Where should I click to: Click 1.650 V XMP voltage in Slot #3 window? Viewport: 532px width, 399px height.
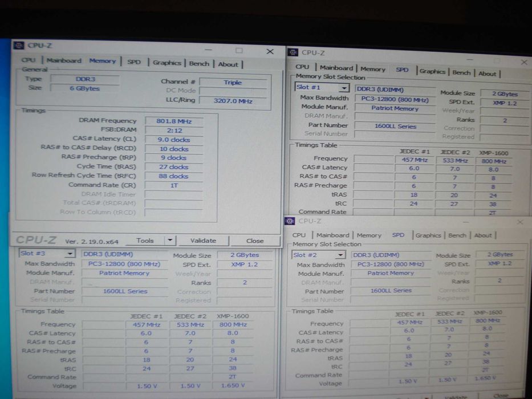click(x=233, y=385)
